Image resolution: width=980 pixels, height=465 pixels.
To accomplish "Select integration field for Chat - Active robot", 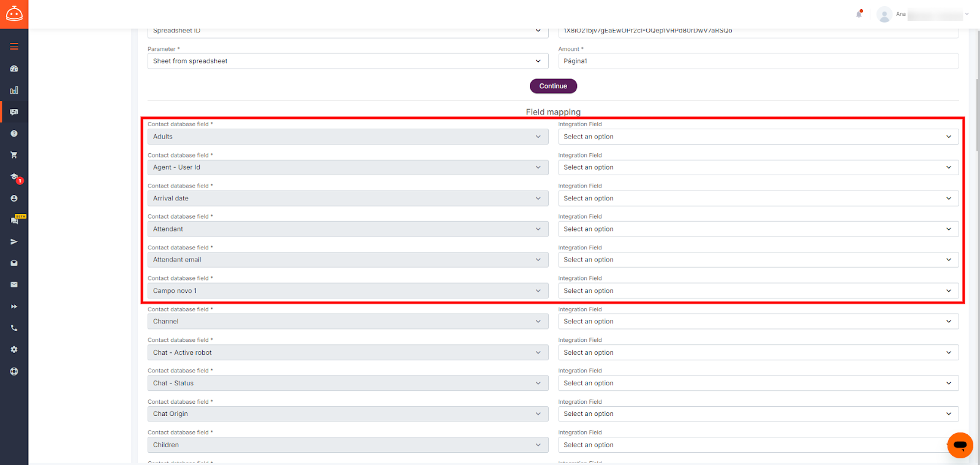I will tap(758, 352).
